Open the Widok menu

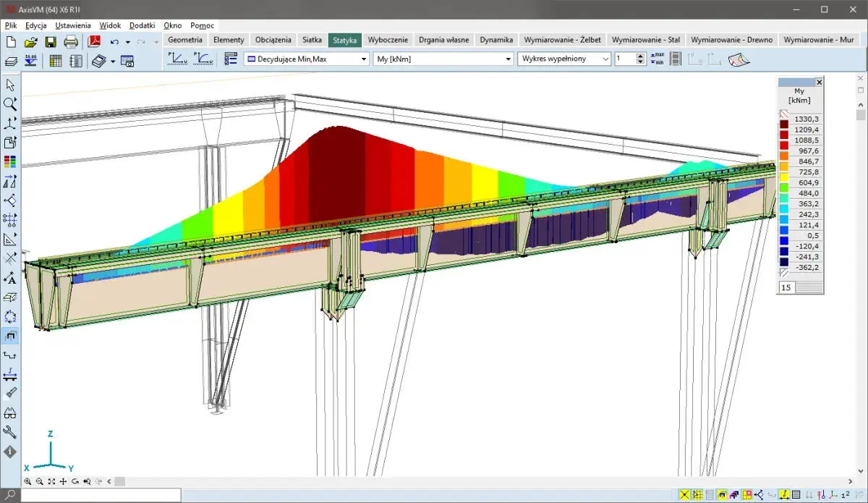[110, 25]
